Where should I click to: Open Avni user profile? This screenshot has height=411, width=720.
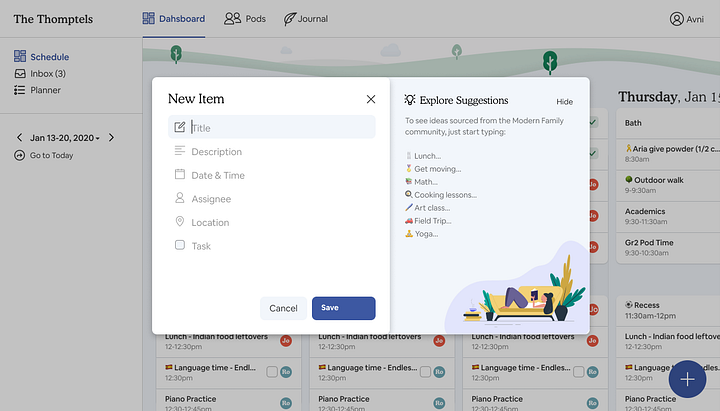(x=686, y=19)
